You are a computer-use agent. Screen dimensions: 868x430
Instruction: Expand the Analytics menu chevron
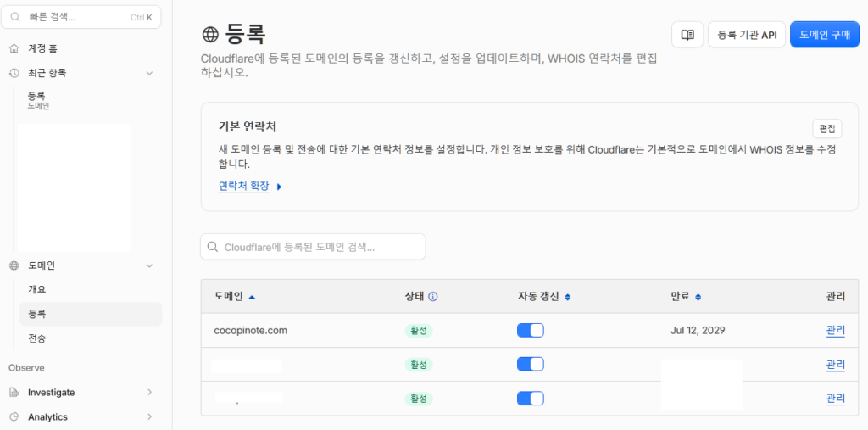[149, 416]
